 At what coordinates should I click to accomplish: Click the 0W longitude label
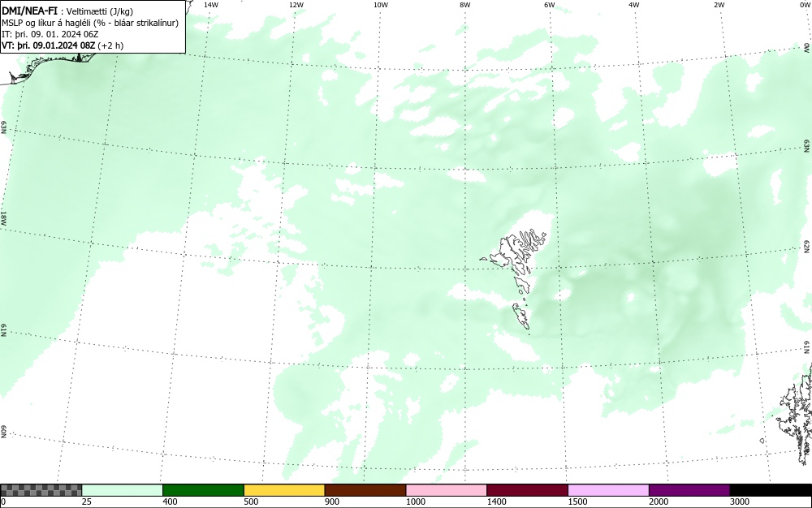804,5
